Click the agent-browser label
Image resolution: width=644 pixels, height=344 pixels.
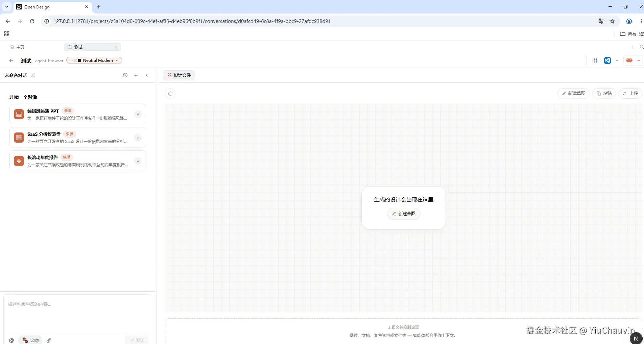[x=49, y=61]
